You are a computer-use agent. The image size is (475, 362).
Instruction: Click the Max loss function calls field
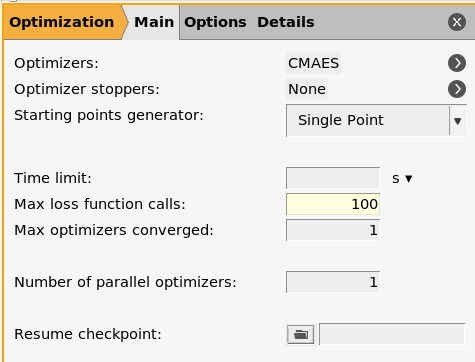333,204
